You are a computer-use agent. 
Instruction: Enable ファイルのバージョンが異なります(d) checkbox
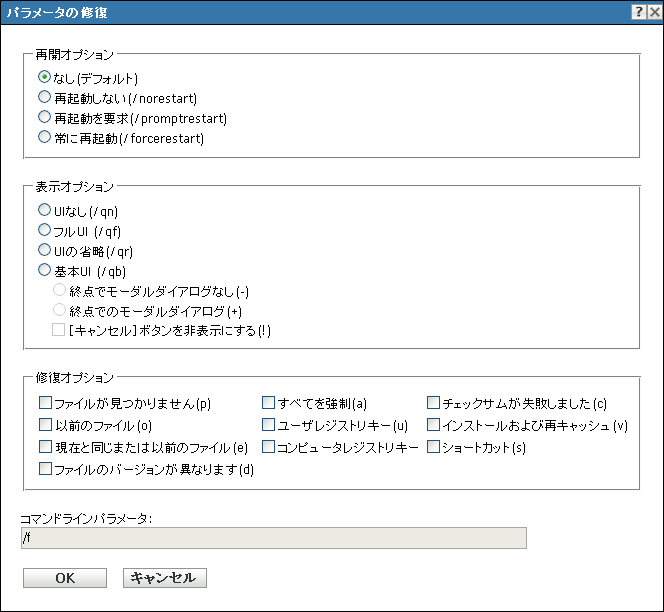(x=45, y=468)
